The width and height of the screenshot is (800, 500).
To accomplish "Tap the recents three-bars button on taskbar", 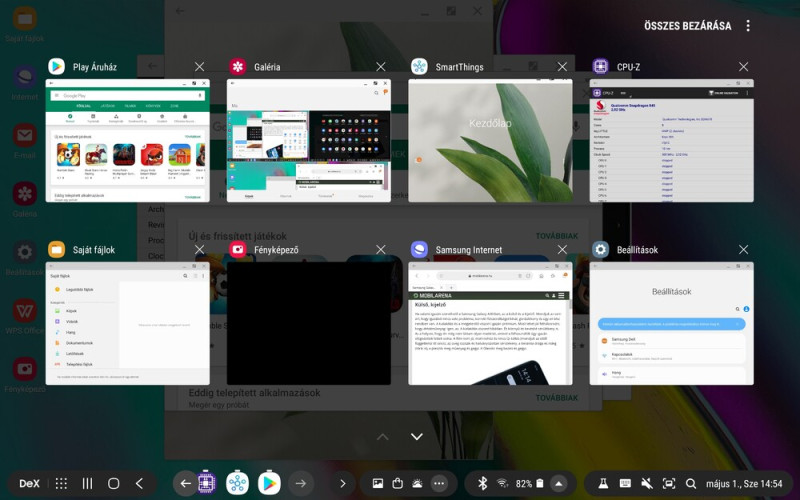I will tap(88, 484).
